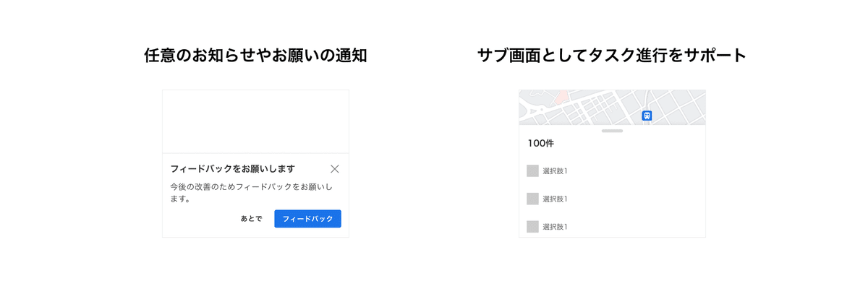Click the pink highlighted area on the map
This screenshot has width=868, height=281.
562,95
